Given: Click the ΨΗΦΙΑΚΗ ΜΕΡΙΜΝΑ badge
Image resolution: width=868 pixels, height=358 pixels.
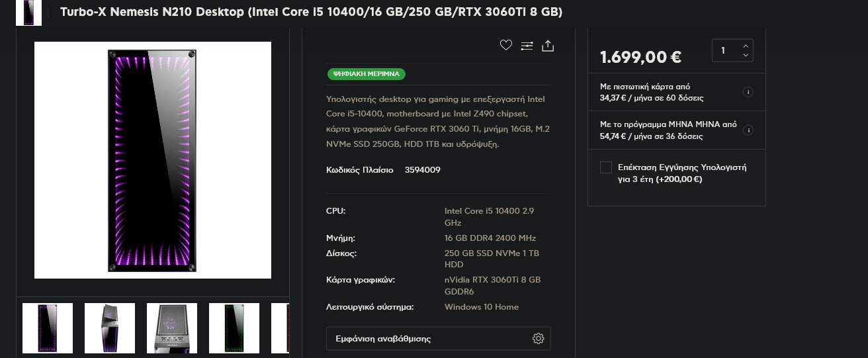Looking at the screenshot, I should point(366,74).
